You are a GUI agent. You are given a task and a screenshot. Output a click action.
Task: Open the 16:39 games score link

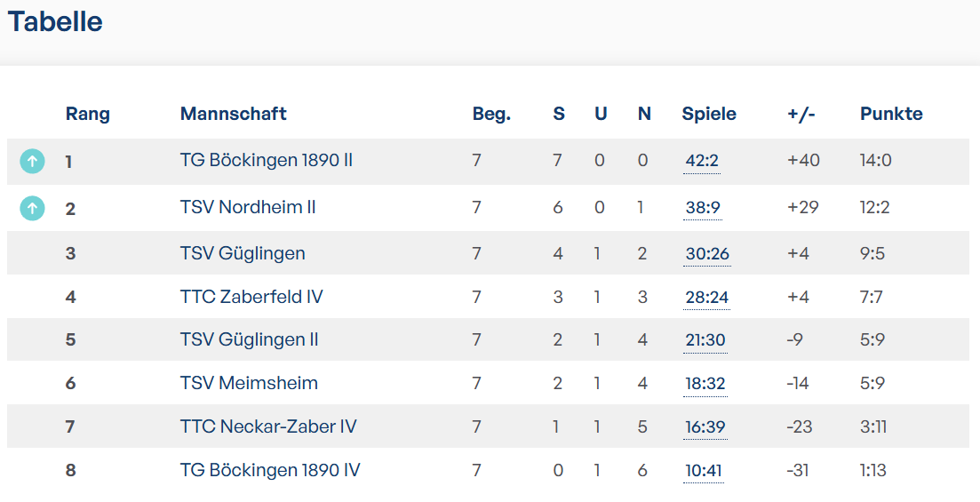pyautogui.click(x=705, y=427)
